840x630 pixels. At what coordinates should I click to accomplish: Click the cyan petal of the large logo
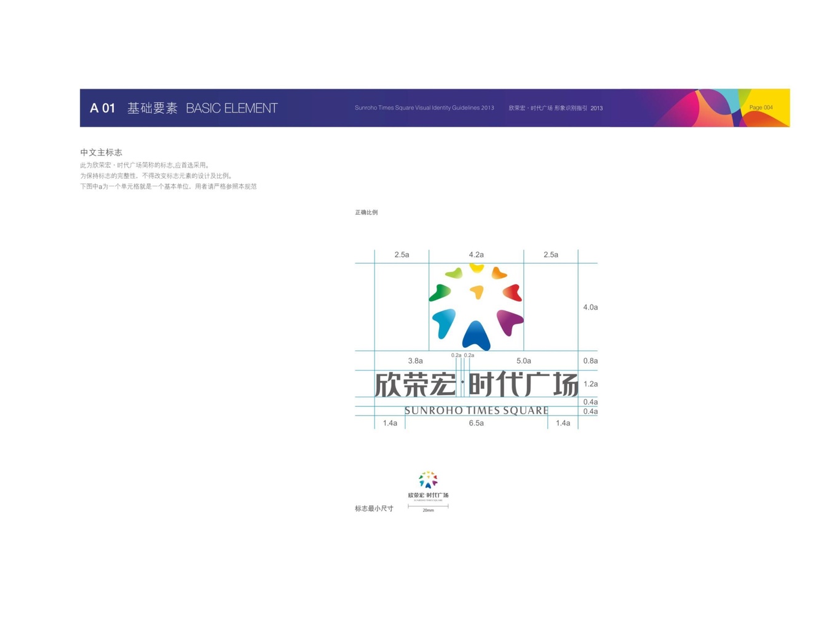pos(443,324)
